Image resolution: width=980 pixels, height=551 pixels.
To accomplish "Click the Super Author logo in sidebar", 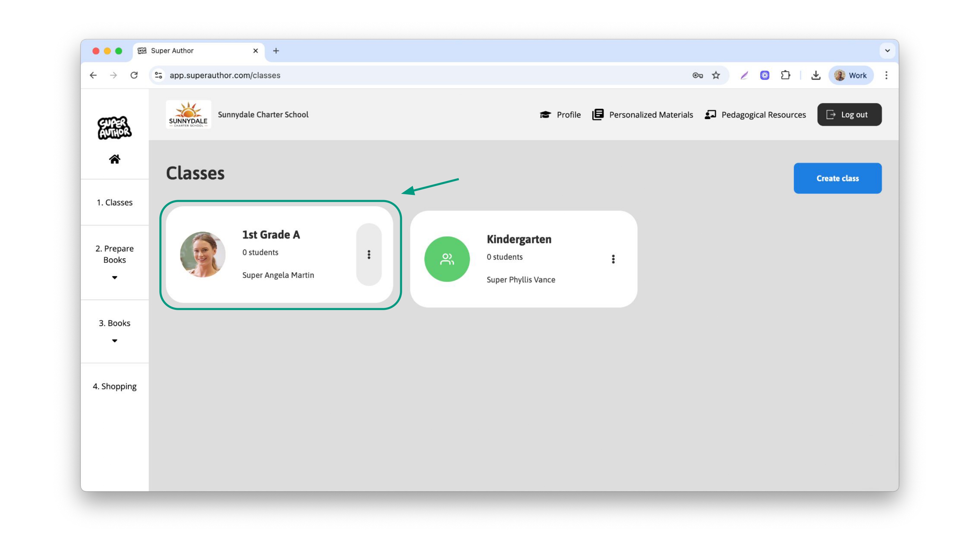I will click(x=115, y=128).
